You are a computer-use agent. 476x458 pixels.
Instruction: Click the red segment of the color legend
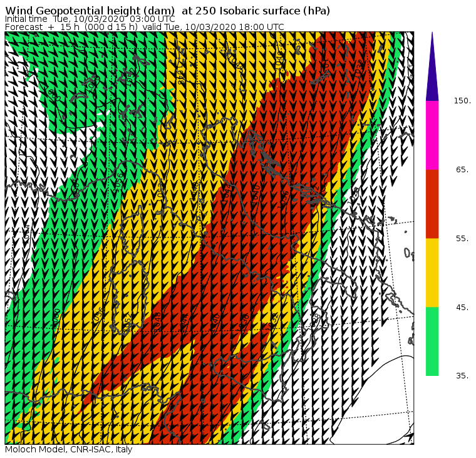432,204
